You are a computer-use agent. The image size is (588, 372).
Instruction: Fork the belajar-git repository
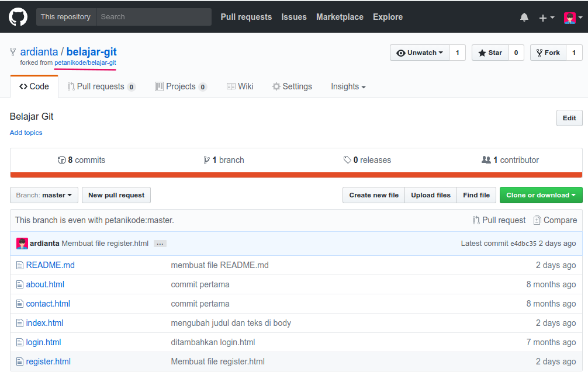(547, 53)
